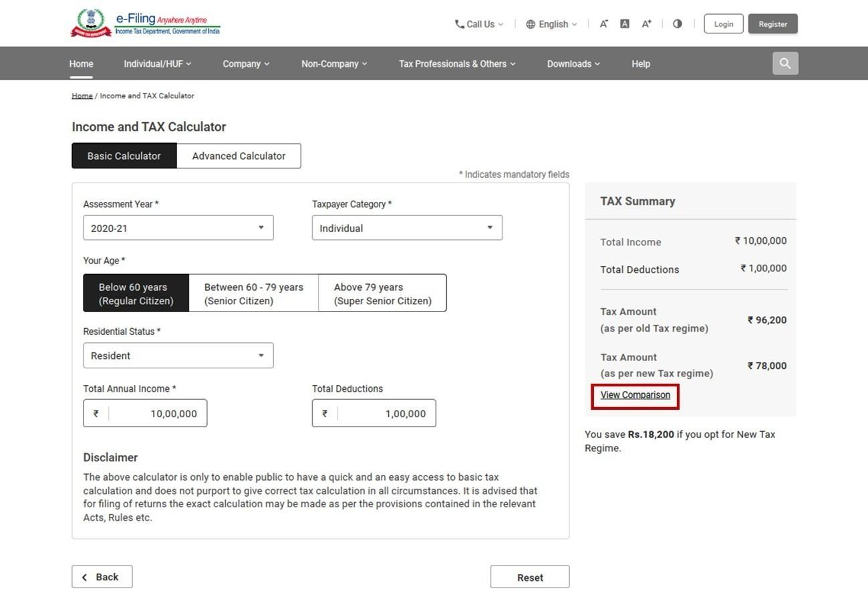868x615 pixels.
Task: Choose Above 79 years Super Senior Citizen
Action: point(382,293)
